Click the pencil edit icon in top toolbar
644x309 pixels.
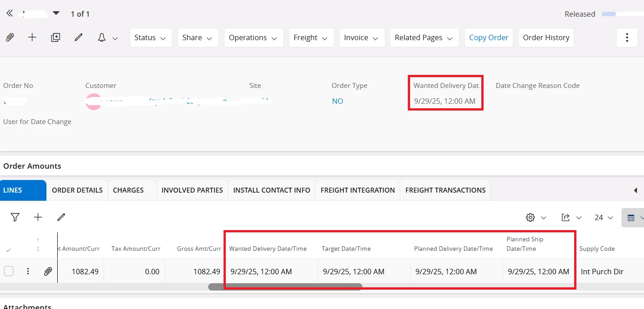[x=79, y=37]
